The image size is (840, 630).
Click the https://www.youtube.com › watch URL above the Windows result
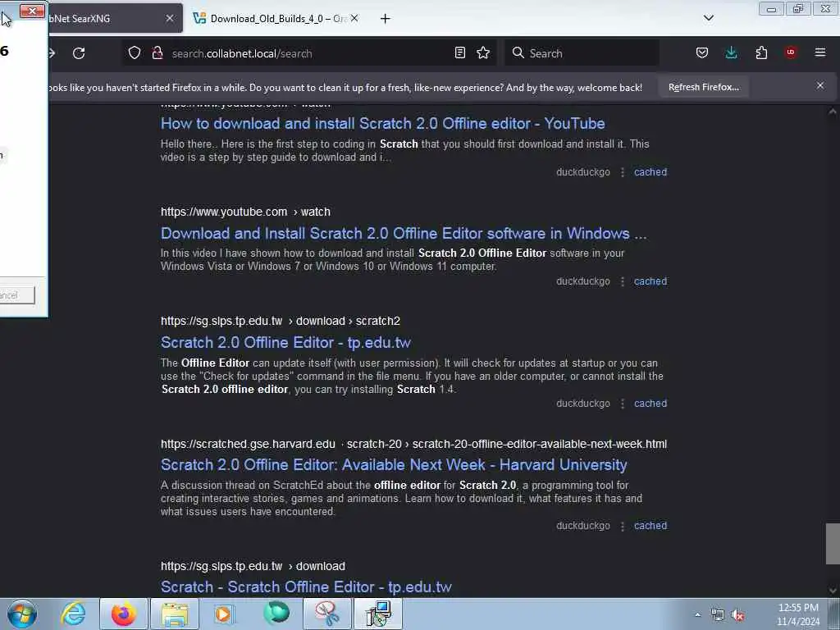[x=245, y=212]
